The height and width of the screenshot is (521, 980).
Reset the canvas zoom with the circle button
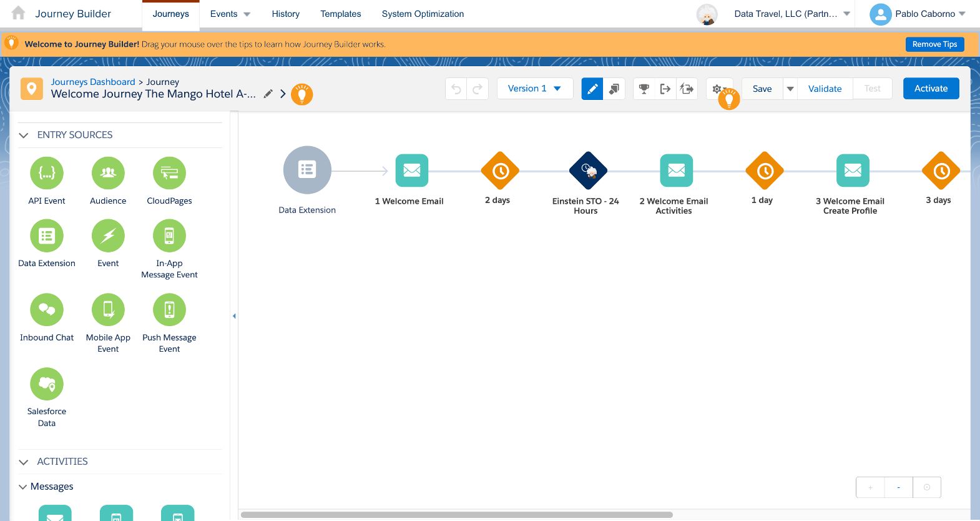[x=927, y=487]
